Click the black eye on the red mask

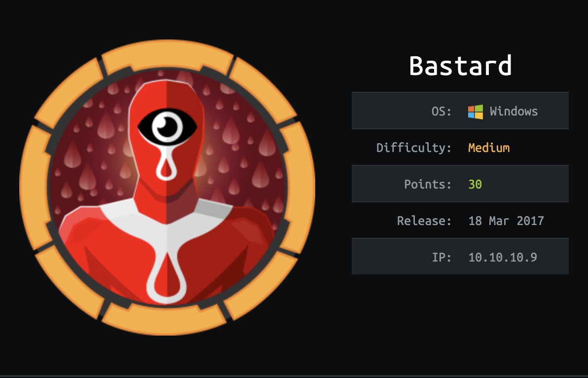[x=167, y=126]
